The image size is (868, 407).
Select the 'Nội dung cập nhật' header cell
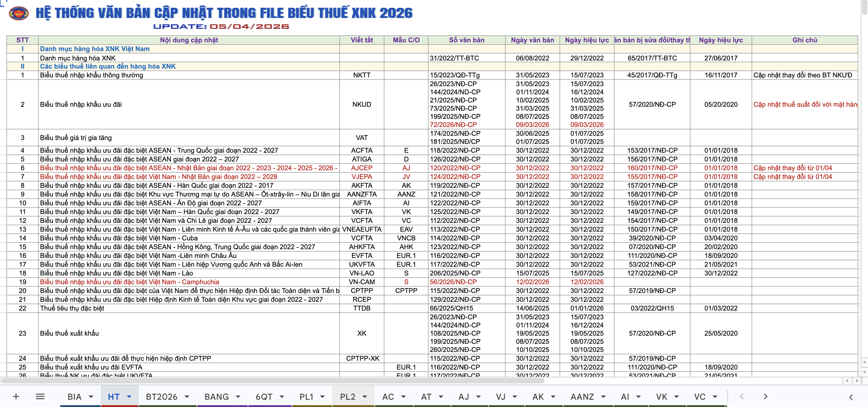pos(189,40)
